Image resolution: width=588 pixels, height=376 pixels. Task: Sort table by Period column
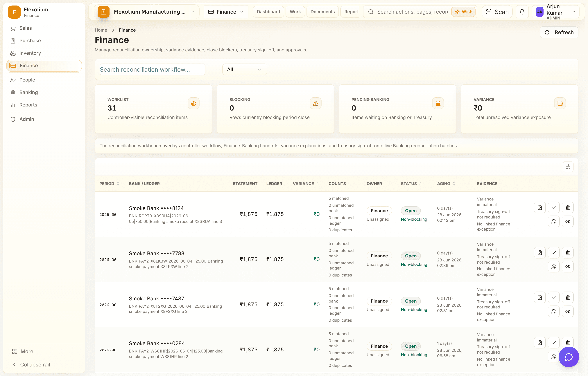109,184
